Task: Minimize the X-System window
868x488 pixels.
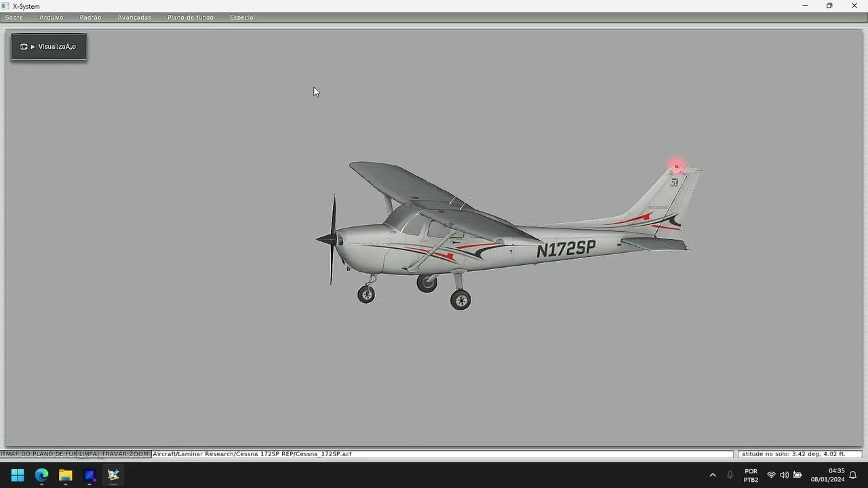Action: (x=805, y=6)
